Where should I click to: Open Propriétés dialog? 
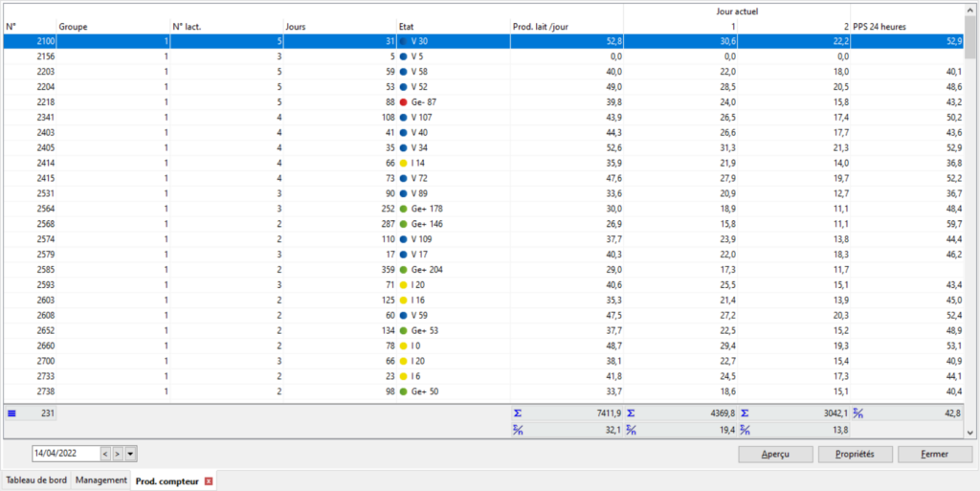tap(854, 454)
